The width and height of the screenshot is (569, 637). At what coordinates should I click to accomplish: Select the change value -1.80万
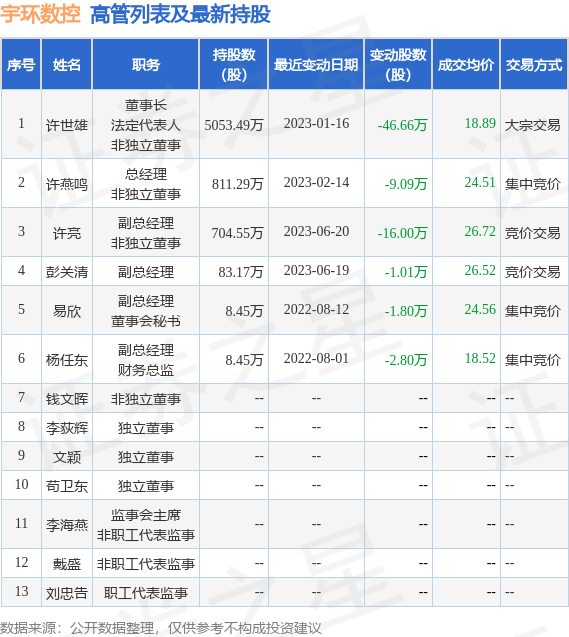[x=406, y=311]
